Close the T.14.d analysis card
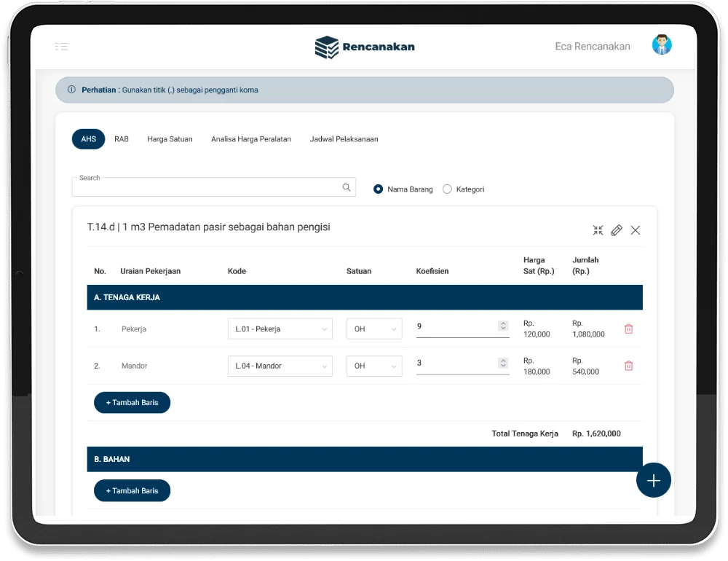The image size is (728, 561). (636, 230)
